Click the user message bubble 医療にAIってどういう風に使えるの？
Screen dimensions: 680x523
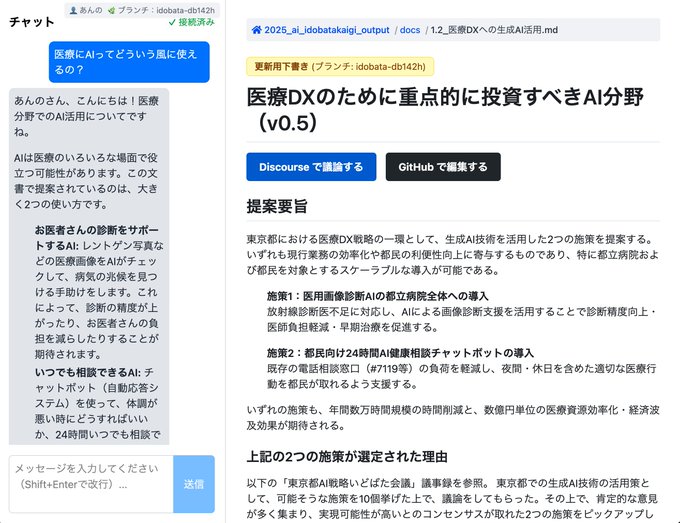coord(129,62)
